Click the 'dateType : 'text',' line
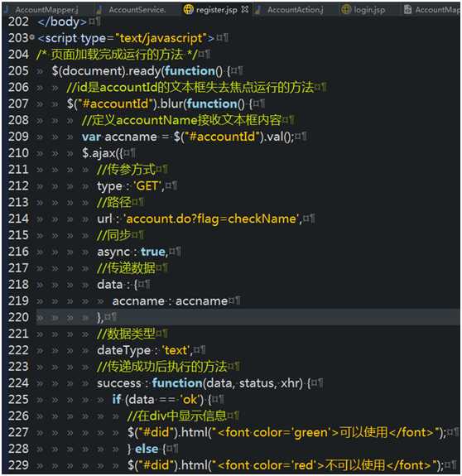This screenshot has width=462, height=476. coord(145,350)
